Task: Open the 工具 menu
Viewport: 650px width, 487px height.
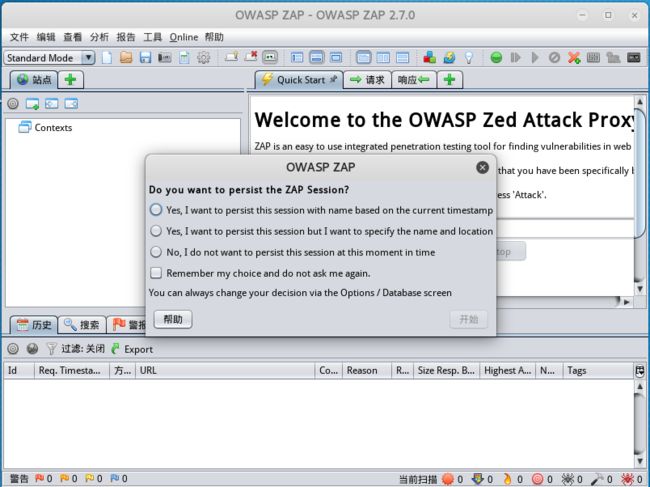Action: point(152,37)
